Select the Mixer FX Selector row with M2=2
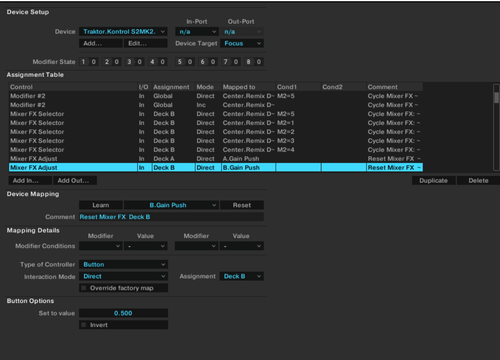Screen dimensions: 500x360 click(216, 132)
